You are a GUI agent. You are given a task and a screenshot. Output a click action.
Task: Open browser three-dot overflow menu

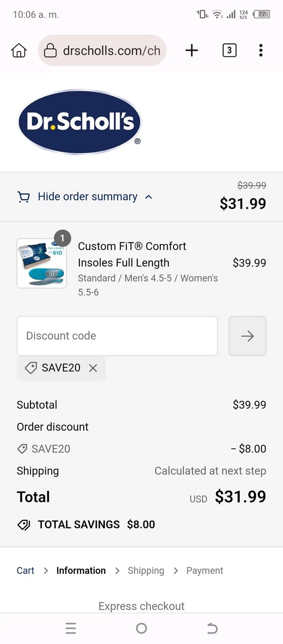tap(261, 51)
